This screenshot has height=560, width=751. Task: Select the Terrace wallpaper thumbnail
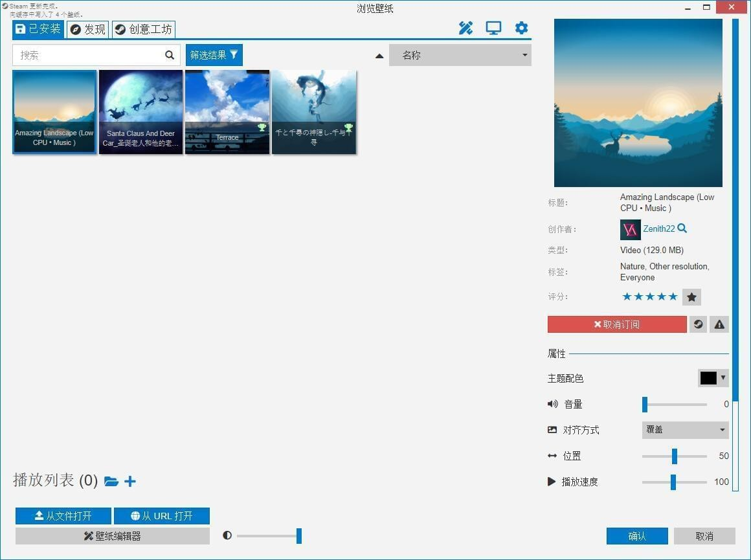tap(227, 111)
